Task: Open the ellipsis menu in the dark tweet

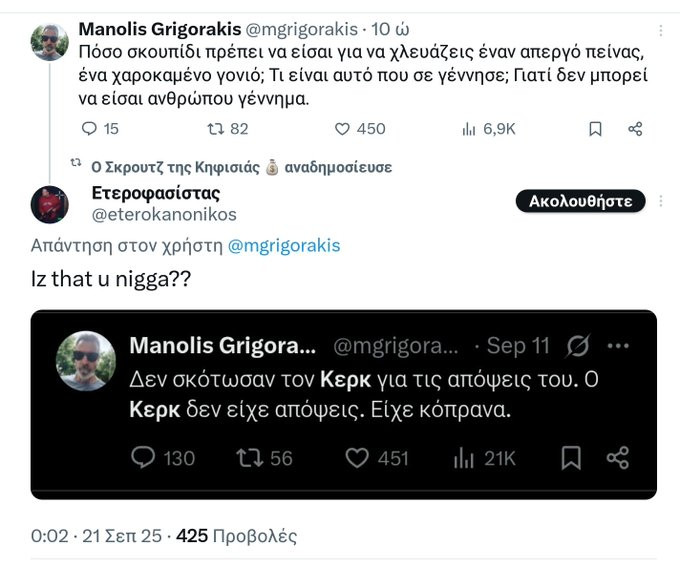Action: tap(619, 346)
